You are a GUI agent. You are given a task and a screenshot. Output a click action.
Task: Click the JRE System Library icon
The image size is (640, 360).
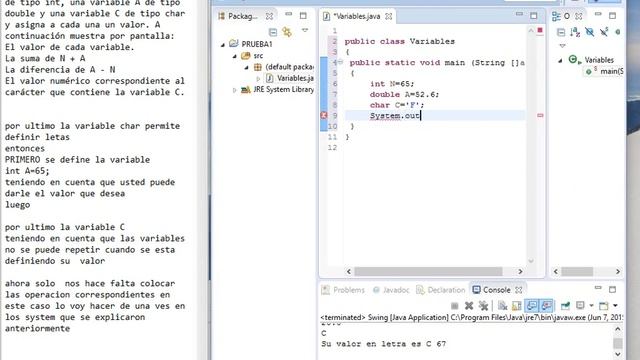click(245, 89)
